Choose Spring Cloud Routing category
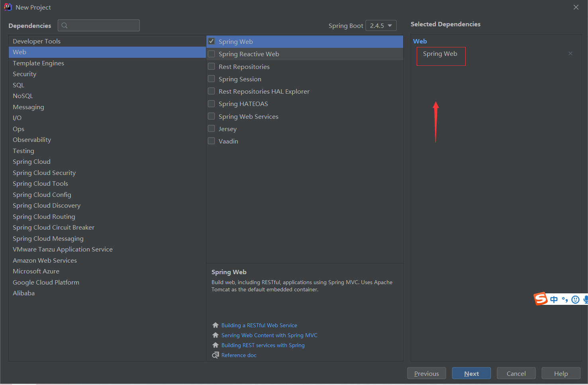The image size is (588, 385). tap(107, 216)
